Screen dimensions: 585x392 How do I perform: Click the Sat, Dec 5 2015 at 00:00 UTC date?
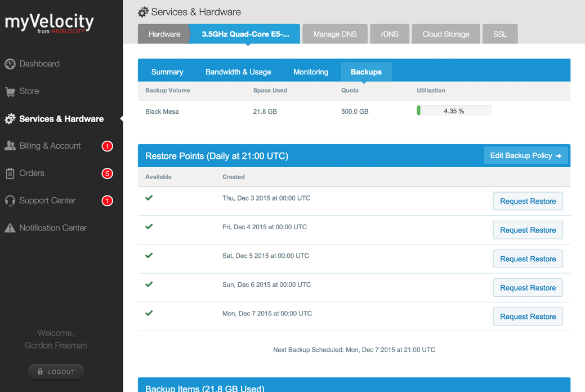(x=266, y=256)
